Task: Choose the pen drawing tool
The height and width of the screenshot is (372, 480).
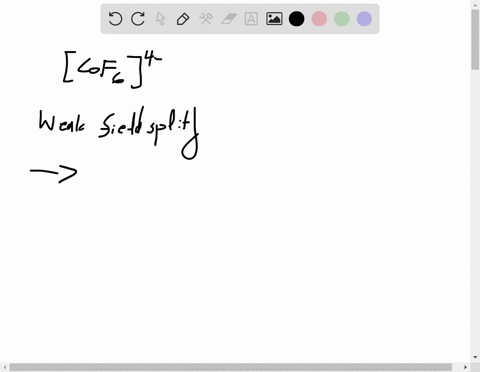Action: click(183, 19)
